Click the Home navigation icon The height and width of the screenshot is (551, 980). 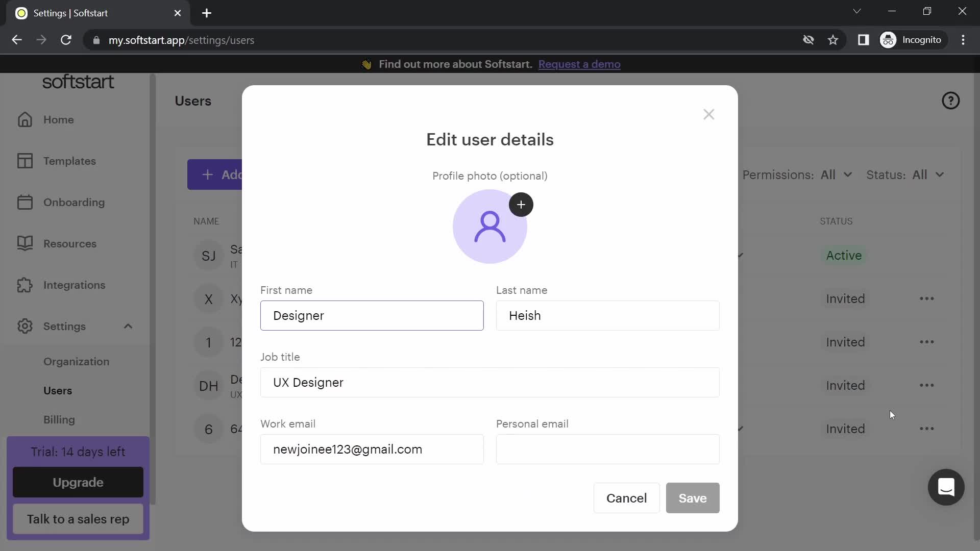[24, 119]
